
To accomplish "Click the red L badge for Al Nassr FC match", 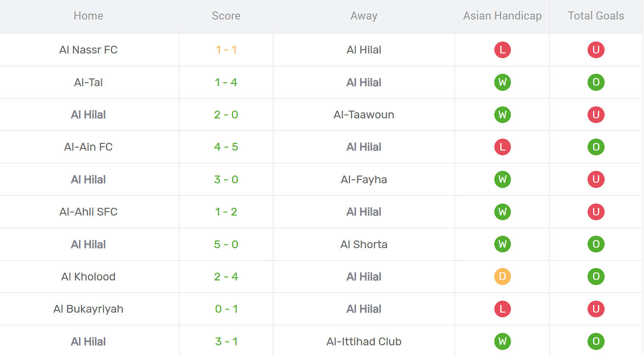I will click(x=502, y=50).
